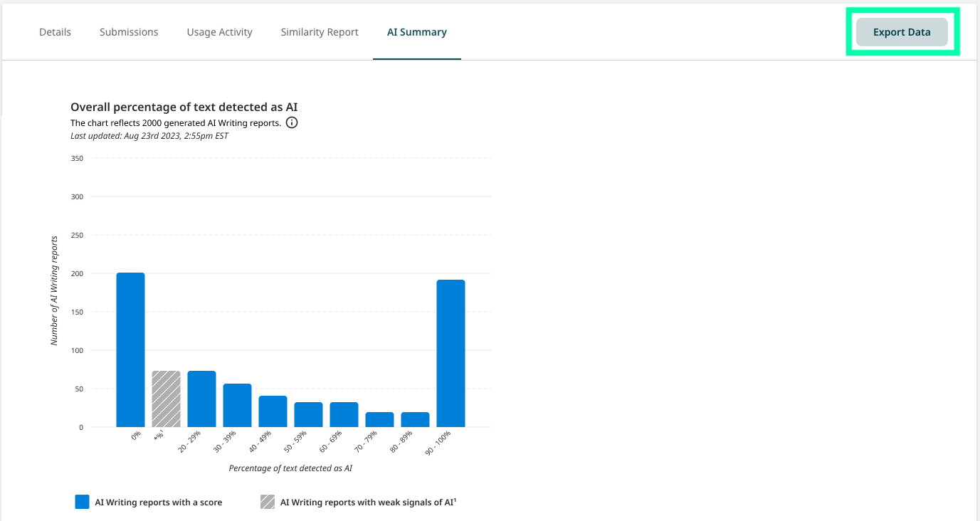This screenshot has width=980, height=521.
Task: Click the 60 - 69% bar
Action: 344,414
